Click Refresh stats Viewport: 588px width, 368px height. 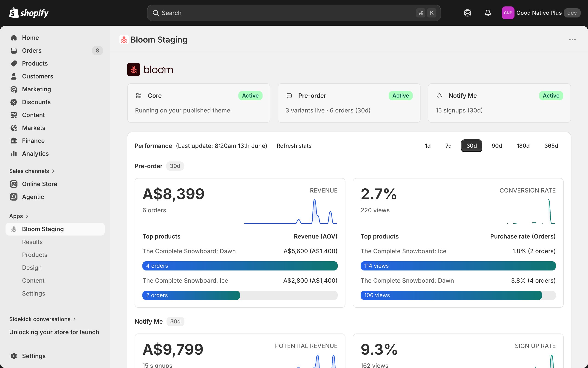click(x=294, y=146)
